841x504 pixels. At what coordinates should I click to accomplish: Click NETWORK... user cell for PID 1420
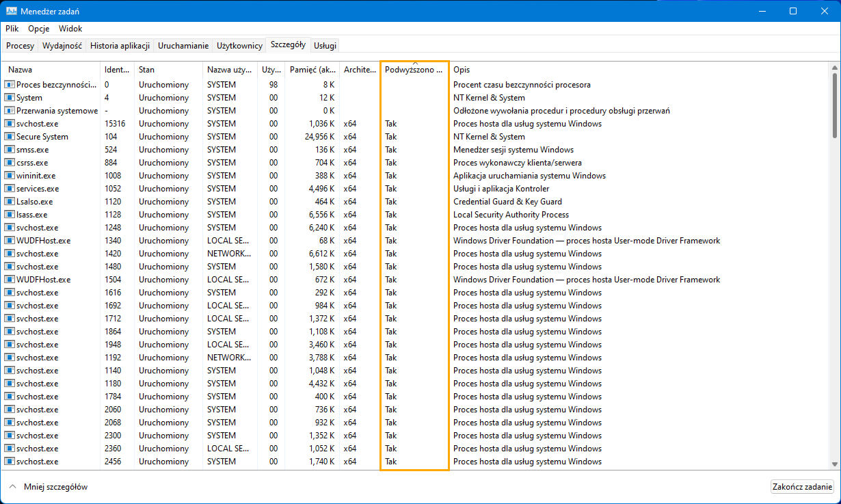pyautogui.click(x=229, y=254)
